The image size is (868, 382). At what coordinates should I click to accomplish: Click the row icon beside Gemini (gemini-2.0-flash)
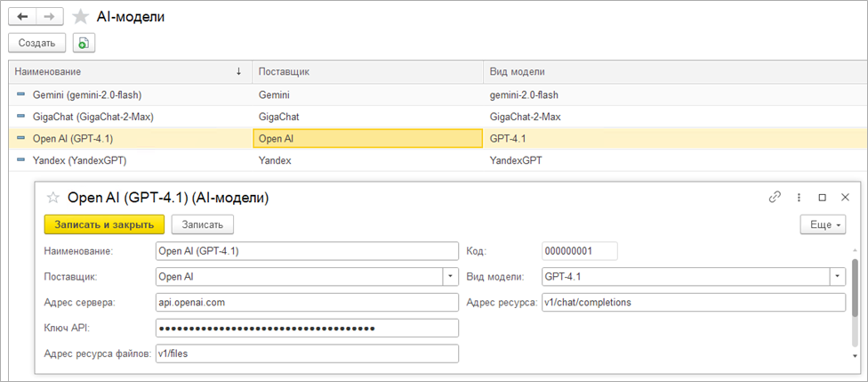tap(21, 94)
